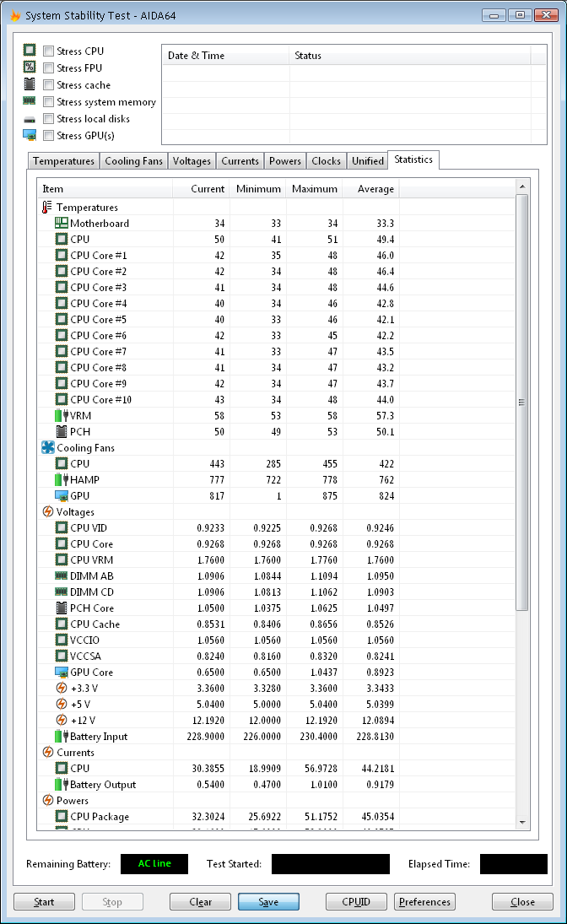Screen dimensions: 567x924
Task: Open Preferences dialog button
Action: (x=424, y=901)
